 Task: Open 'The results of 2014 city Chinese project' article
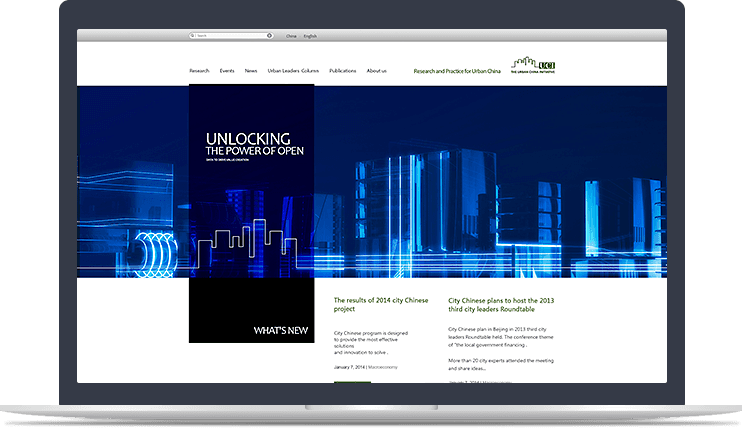coord(381,304)
